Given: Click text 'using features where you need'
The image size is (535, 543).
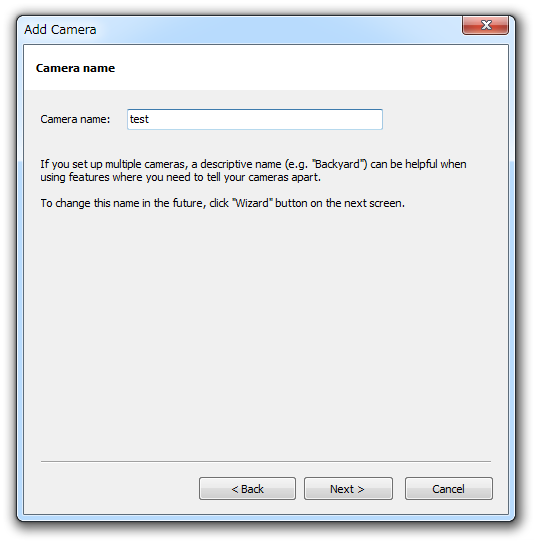Looking at the screenshot, I should (x=116, y=177).
